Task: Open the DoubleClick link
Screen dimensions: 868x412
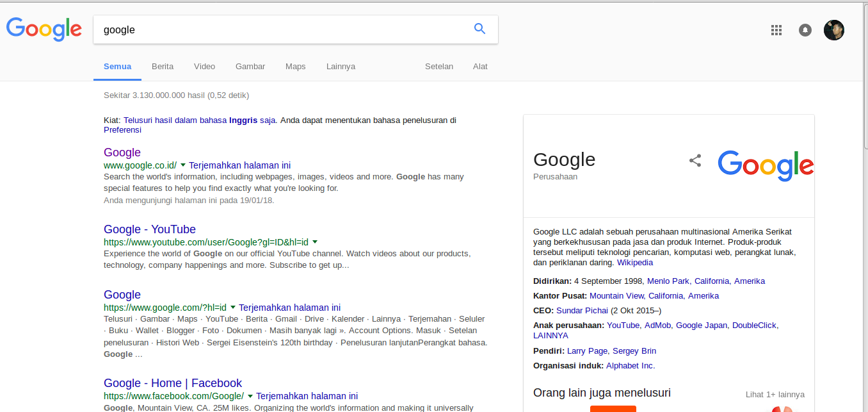Action: [x=755, y=325]
